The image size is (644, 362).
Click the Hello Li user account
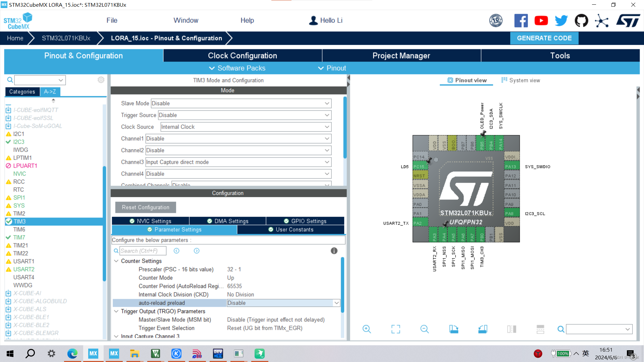pos(325,20)
